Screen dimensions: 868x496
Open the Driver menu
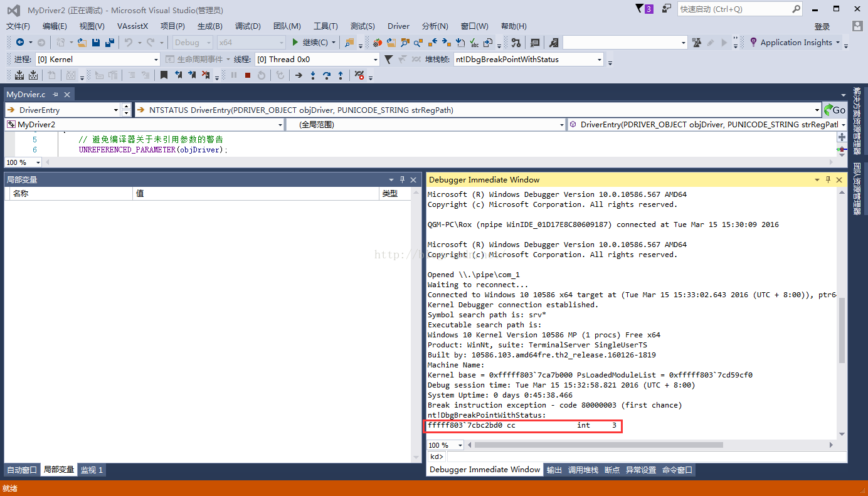pos(398,26)
